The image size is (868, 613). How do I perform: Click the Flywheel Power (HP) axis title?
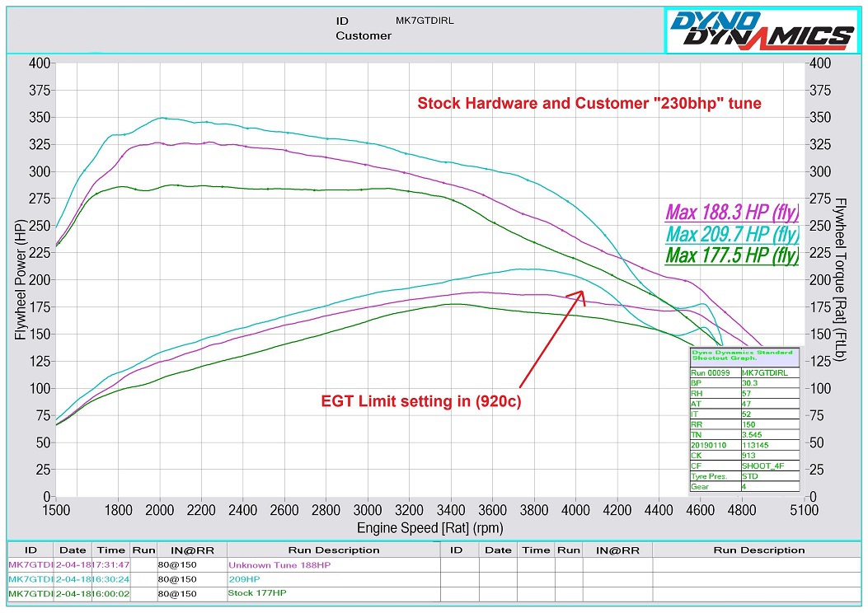(20, 280)
